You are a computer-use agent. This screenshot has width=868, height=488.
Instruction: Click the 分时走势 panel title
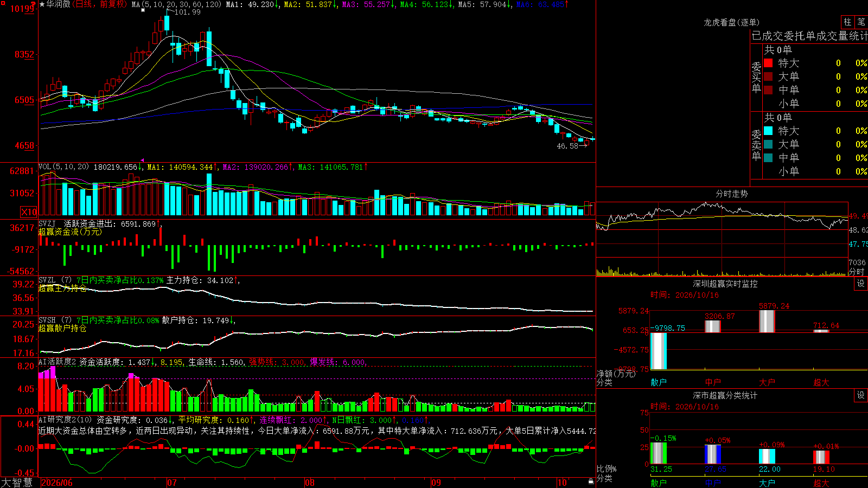tap(731, 194)
